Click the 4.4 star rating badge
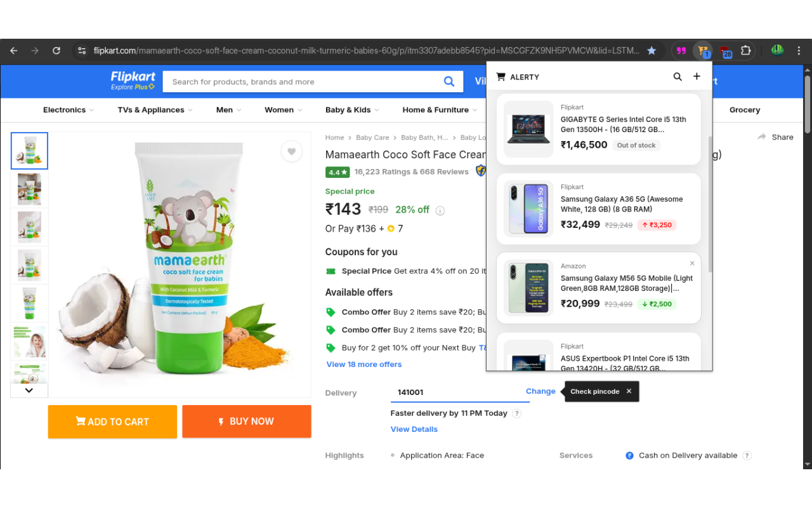Screen dimensions: 812x508 (337, 172)
